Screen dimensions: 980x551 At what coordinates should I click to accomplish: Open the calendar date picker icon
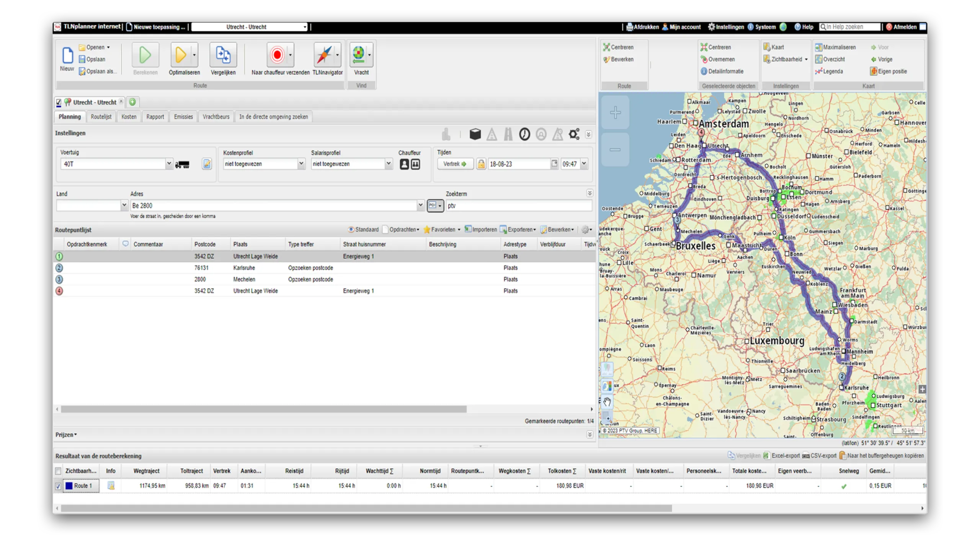tap(554, 164)
